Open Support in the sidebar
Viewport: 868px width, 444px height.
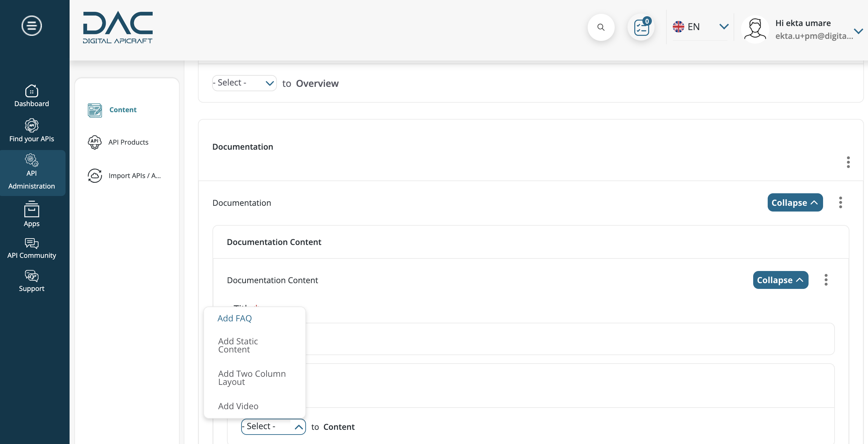coord(31,281)
